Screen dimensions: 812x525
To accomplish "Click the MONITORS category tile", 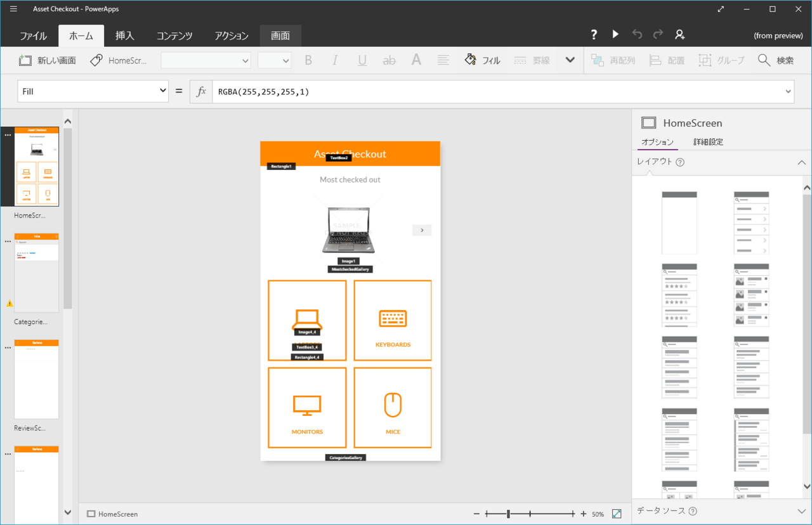I will (x=307, y=408).
